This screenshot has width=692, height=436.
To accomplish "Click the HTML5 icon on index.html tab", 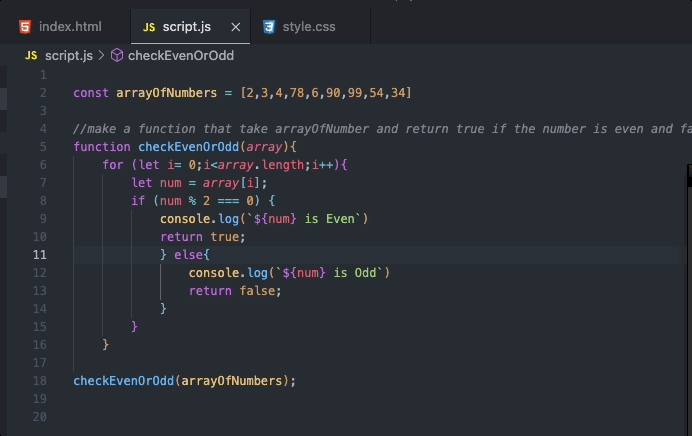I will click(x=25, y=27).
